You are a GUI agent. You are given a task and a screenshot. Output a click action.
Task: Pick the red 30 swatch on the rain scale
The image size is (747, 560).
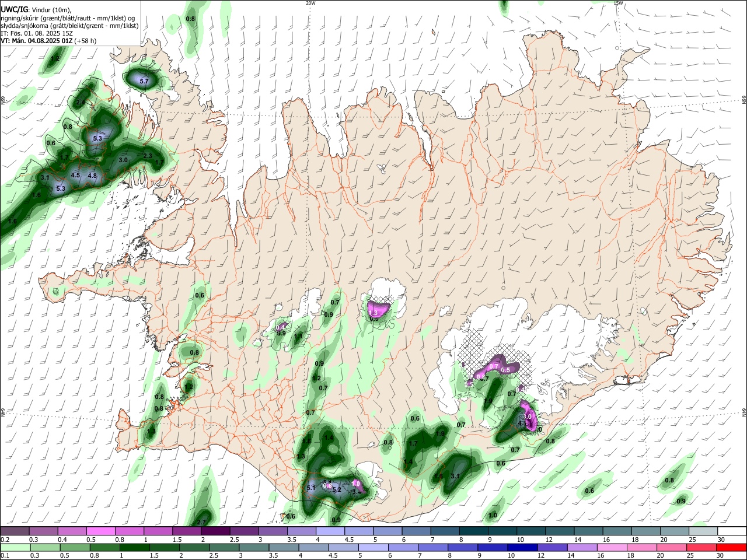[732, 548]
